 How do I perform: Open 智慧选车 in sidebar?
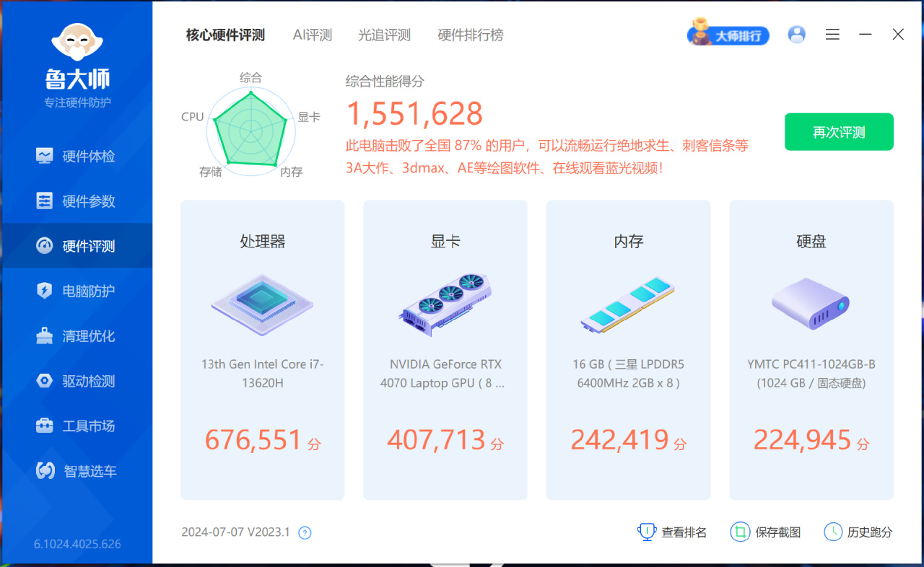(77, 471)
